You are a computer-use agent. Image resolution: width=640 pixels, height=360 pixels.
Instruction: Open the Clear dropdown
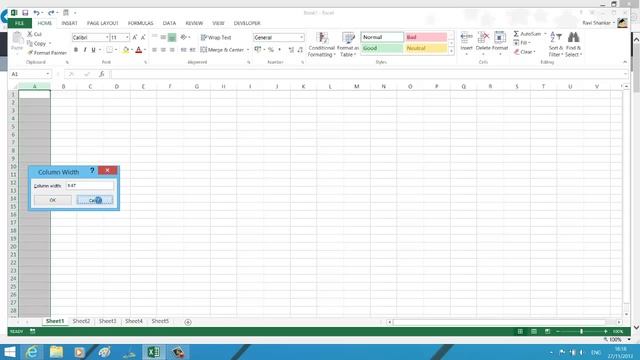tap(524, 52)
